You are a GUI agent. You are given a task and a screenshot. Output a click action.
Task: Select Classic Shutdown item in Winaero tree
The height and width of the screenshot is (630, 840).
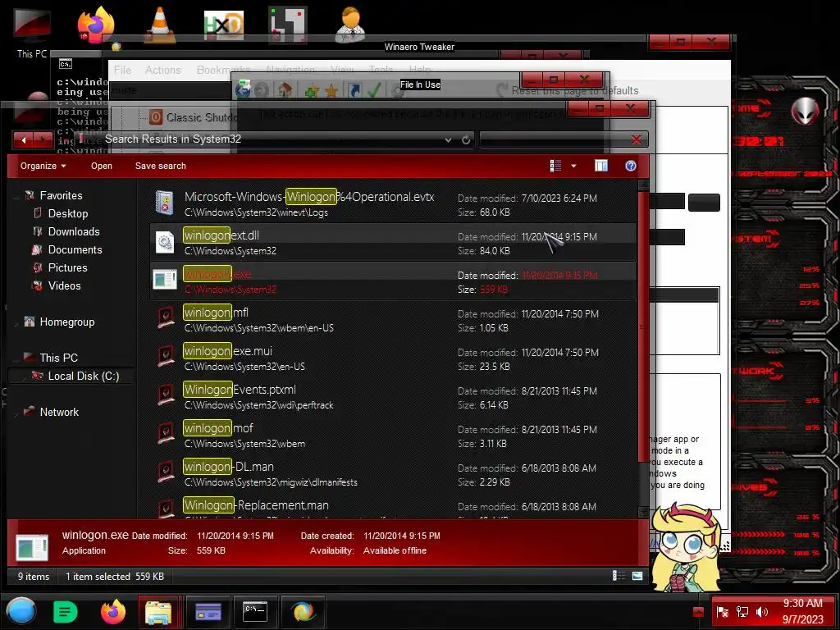click(194, 116)
